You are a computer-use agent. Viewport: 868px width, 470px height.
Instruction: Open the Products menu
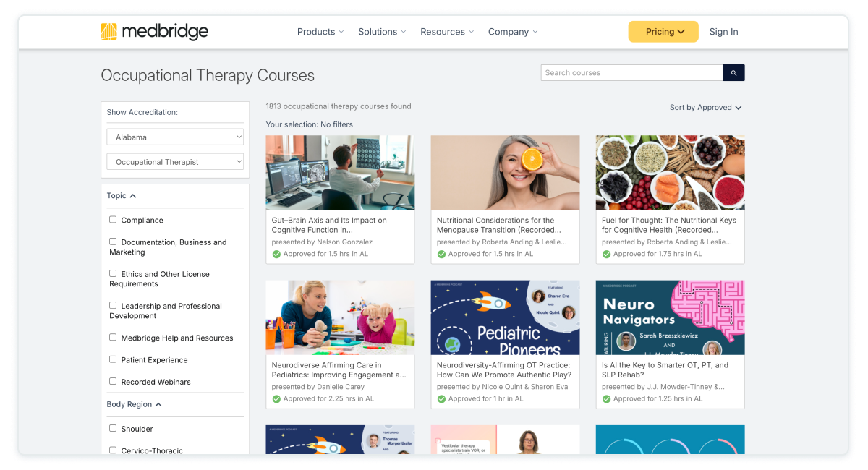(x=320, y=32)
